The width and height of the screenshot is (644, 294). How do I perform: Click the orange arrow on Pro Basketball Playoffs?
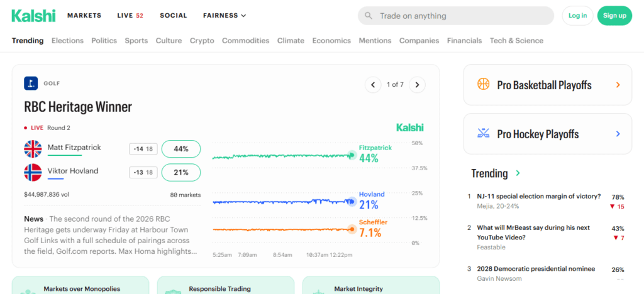click(x=618, y=85)
